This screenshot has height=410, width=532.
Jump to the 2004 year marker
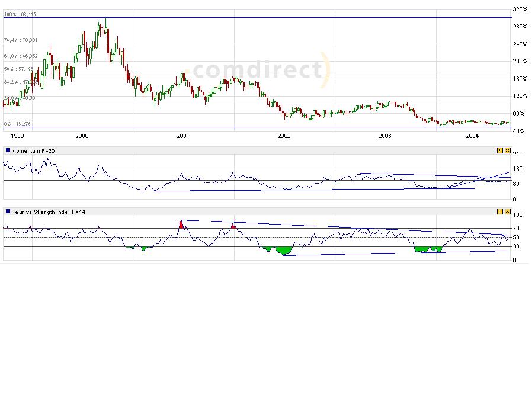tap(472, 136)
